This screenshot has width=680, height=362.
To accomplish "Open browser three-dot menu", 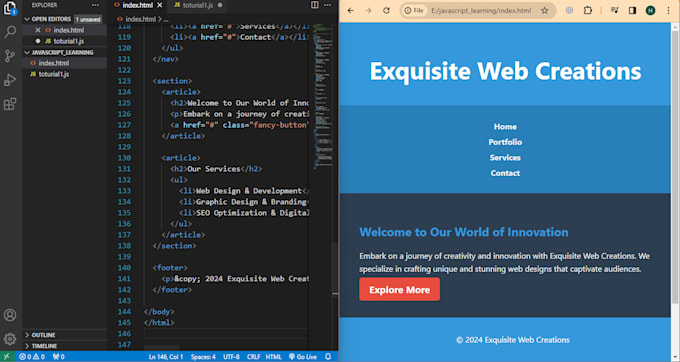I will [668, 10].
